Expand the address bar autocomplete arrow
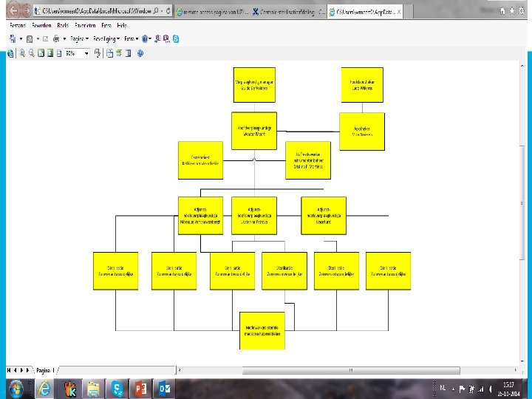532x399 pixels. (162, 11)
